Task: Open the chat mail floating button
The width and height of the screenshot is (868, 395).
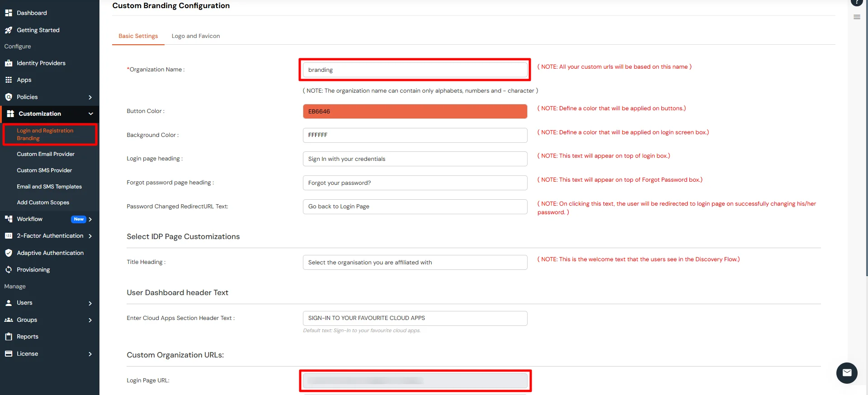Action: coord(847,373)
